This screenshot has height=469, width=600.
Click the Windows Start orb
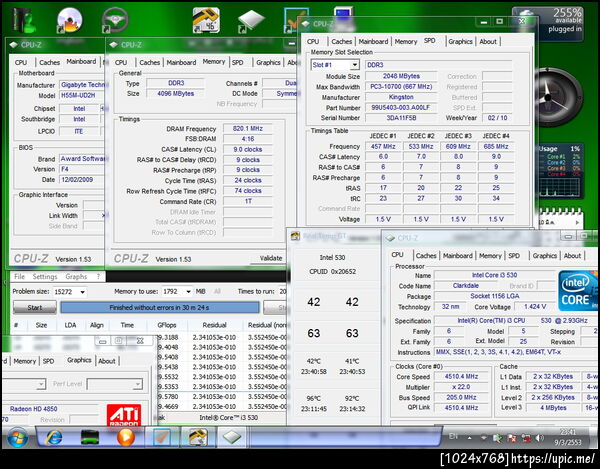click(18, 437)
